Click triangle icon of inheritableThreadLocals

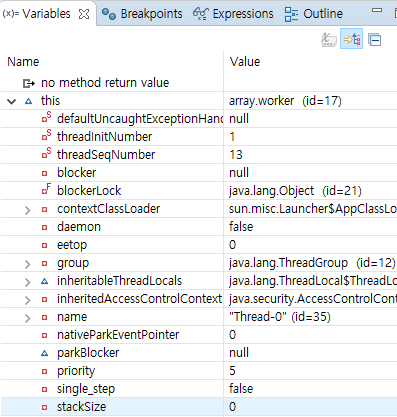point(44,281)
